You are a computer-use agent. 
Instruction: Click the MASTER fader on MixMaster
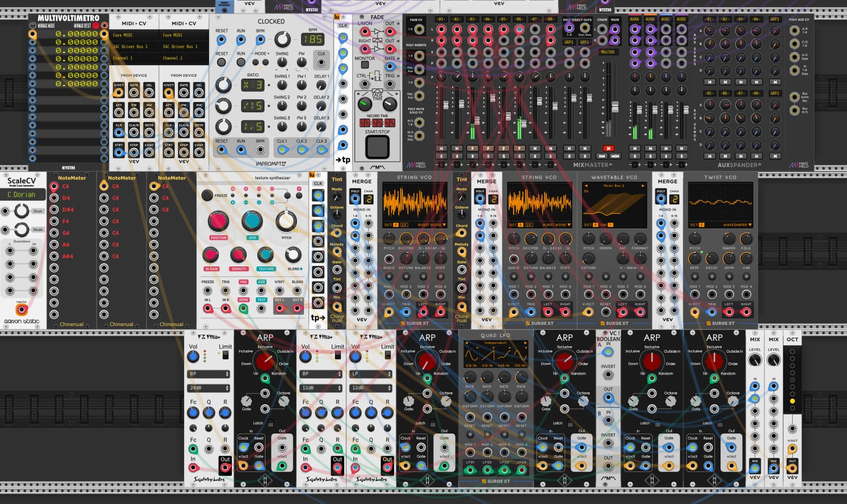tap(615, 107)
